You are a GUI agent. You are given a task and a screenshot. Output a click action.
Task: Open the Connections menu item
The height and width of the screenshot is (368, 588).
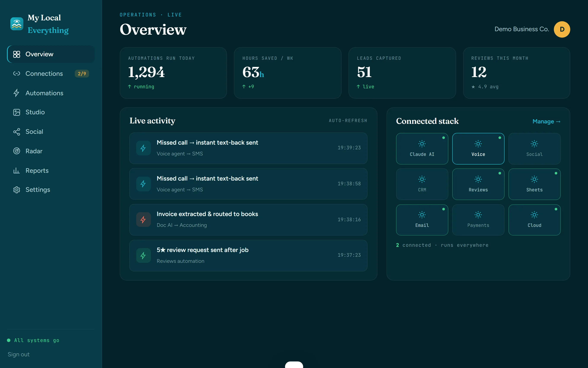[51, 74]
